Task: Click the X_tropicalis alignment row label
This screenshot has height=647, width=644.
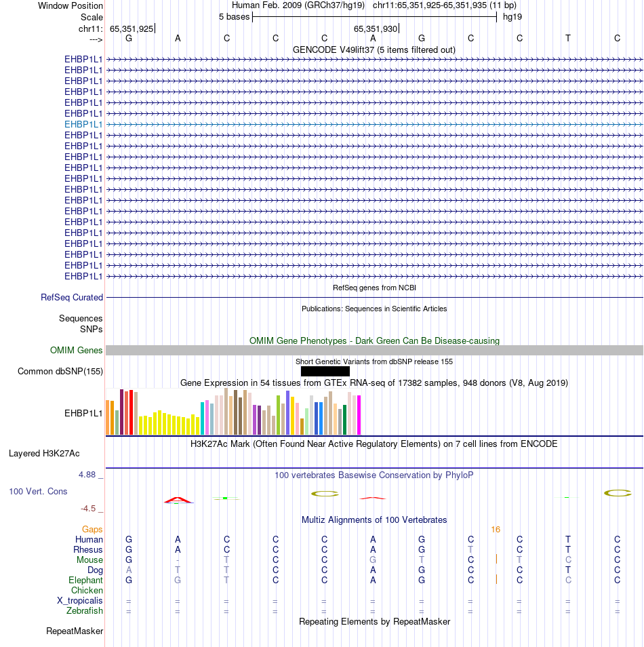Action: tap(79, 601)
